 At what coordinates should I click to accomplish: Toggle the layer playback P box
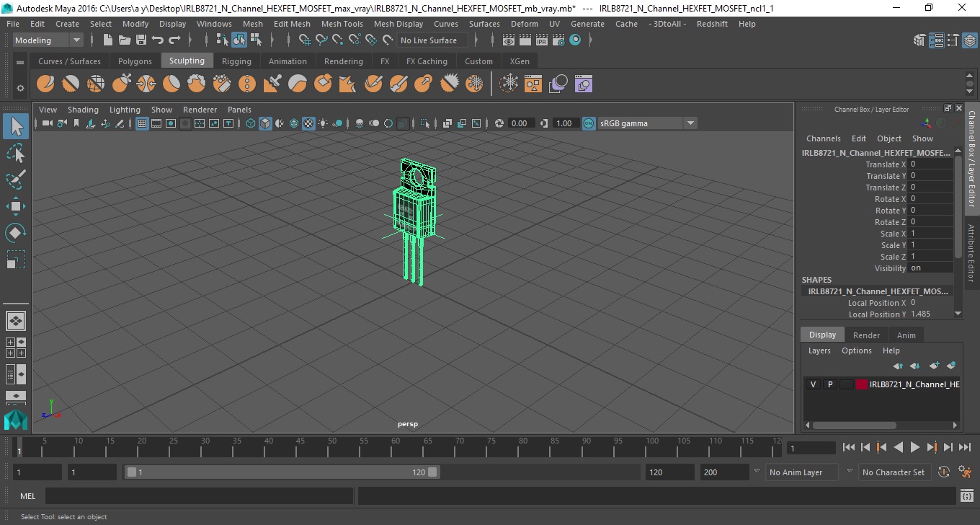(x=829, y=384)
